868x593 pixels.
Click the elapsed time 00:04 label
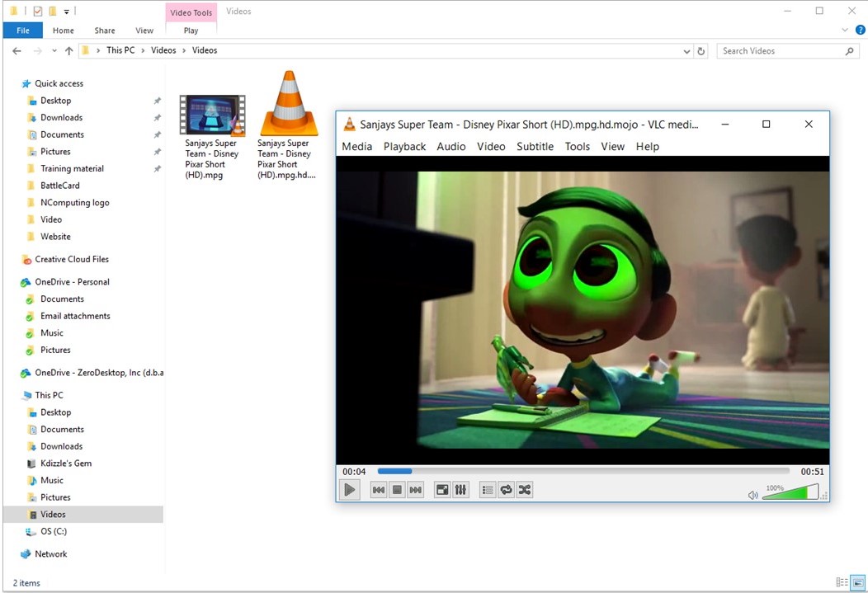pos(354,472)
